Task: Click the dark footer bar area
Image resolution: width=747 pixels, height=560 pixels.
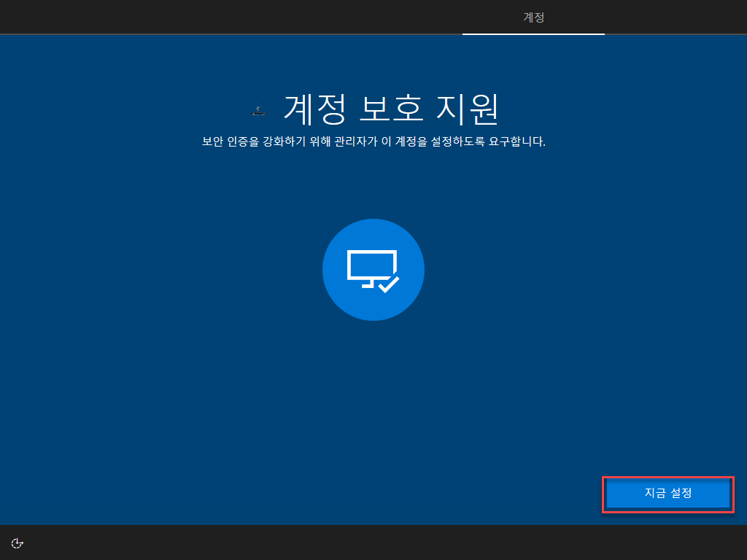Action: point(365,542)
